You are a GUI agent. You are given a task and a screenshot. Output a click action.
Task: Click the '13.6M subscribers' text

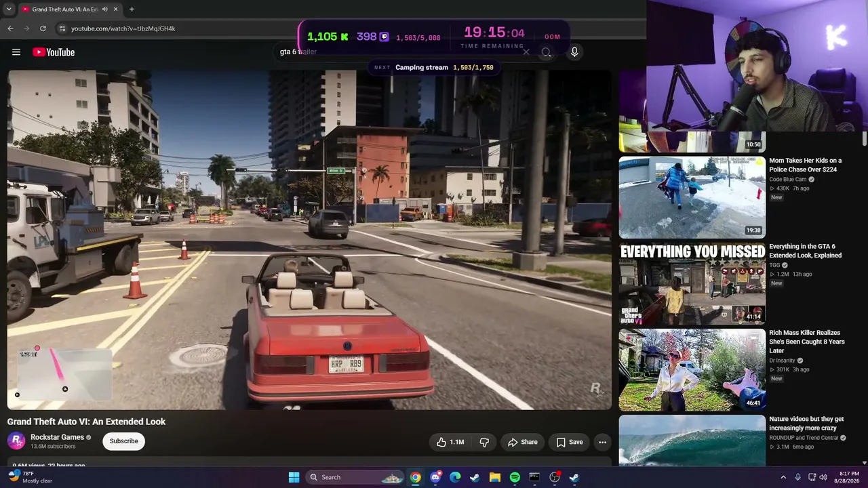click(x=53, y=447)
